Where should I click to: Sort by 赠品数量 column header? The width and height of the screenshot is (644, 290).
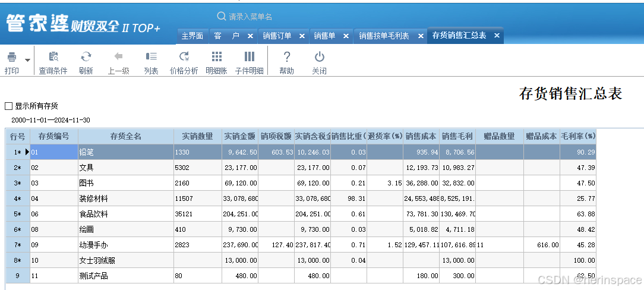coord(500,136)
